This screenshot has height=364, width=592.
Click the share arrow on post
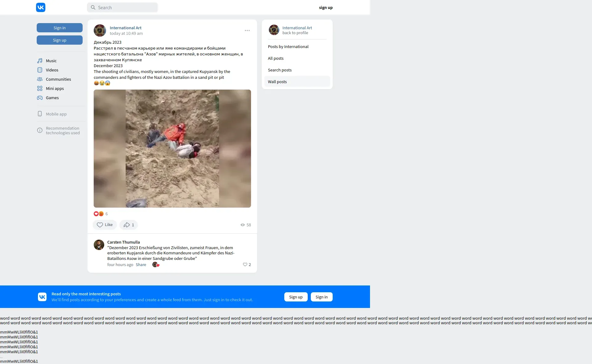pos(127,225)
